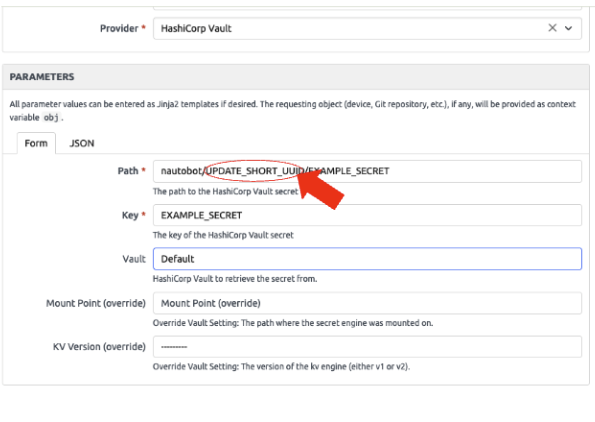The height and width of the screenshot is (422, 595).
Task: Click 'The path to the HashiCorp Vault secret' help text
Action: click(x=225, y=192)
